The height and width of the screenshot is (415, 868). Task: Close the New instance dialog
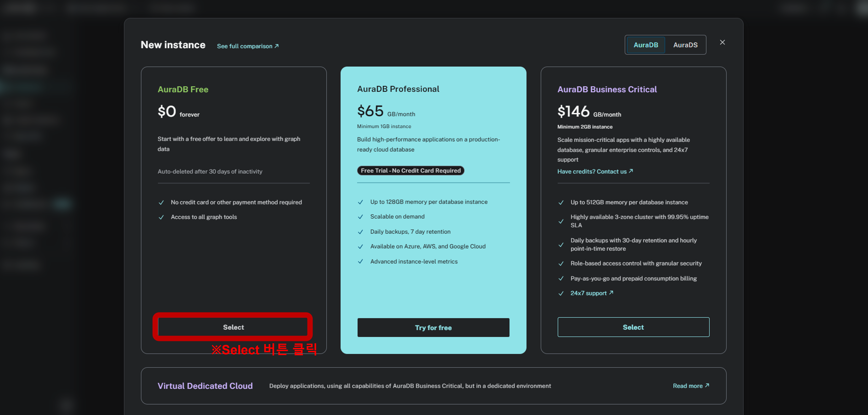tap(722, 42)
